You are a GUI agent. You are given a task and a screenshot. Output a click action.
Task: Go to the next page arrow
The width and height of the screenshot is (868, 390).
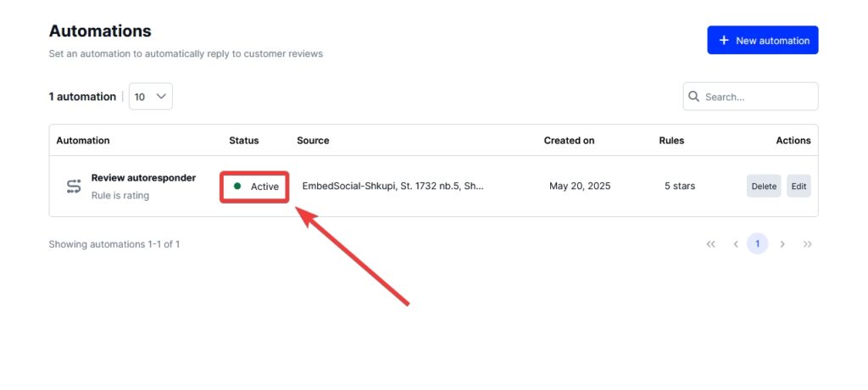click(782, 244)
